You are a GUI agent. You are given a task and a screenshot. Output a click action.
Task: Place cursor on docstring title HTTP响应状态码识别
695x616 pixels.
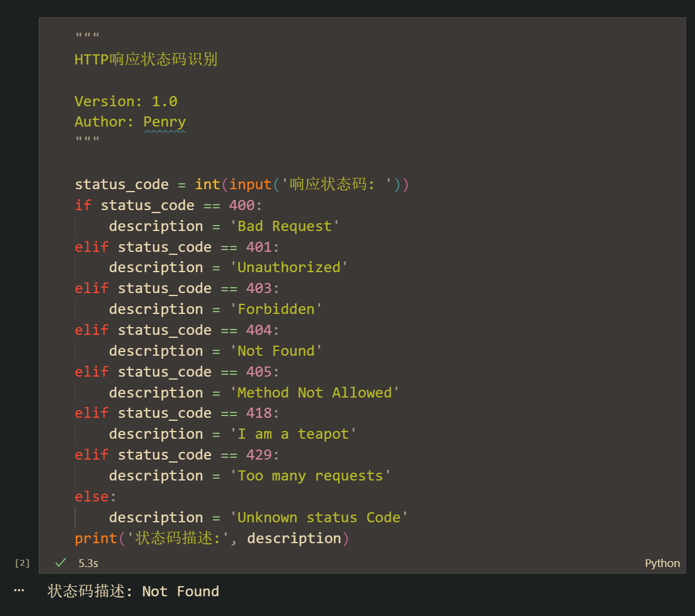point(146,60)
